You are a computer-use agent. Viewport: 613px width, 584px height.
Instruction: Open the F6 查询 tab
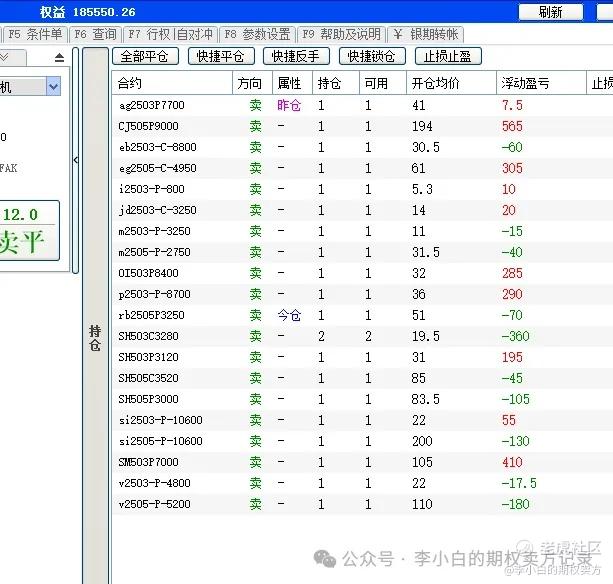pos(95,34)
